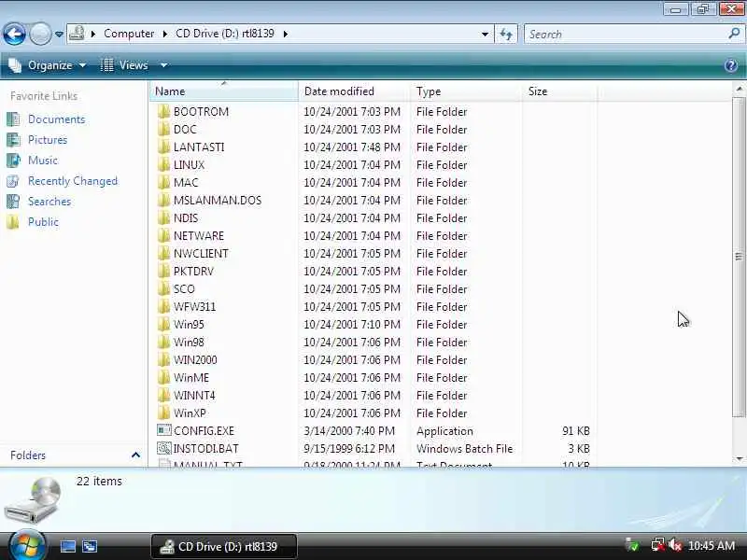Click CD Drive (D:) rtl8139 breadcrumb
Screen dimensions: 747x560
[x=225, y=34]
